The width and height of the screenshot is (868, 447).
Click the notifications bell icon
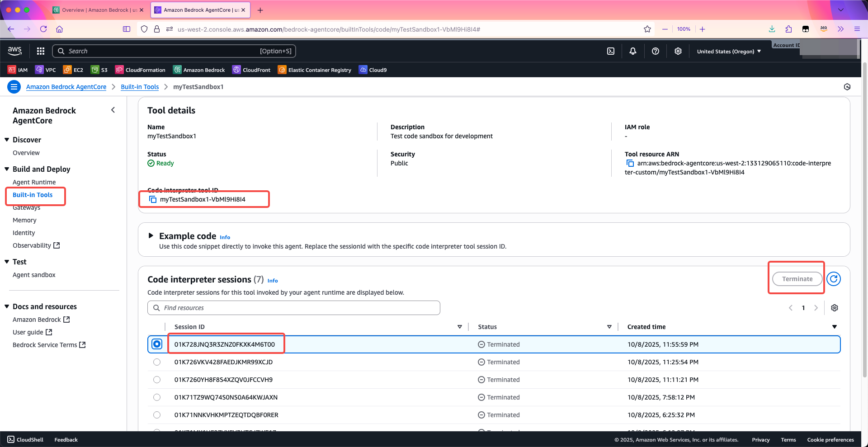[x=632, y=51]
